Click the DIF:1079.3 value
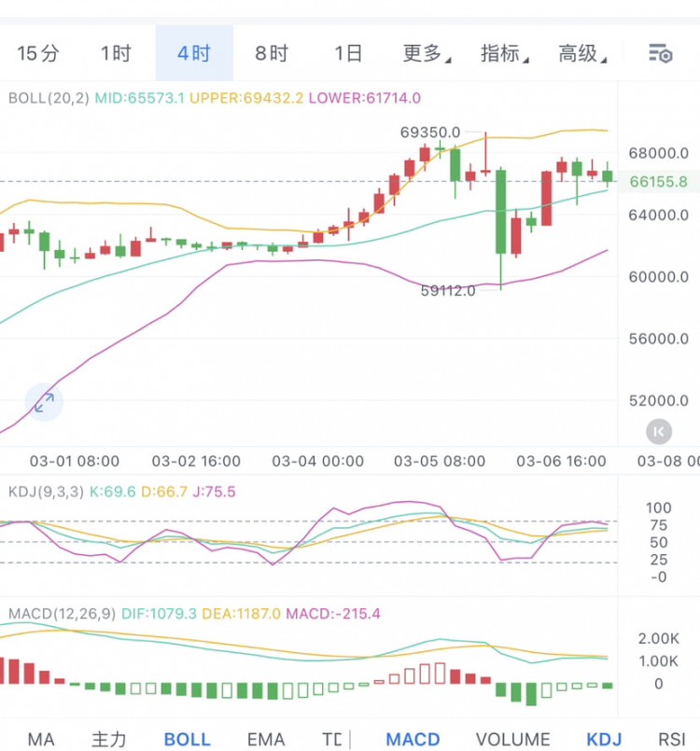Image resolution: width=700 pixels, height=751 pixels. pyautogui.click(x=159, y=614)
